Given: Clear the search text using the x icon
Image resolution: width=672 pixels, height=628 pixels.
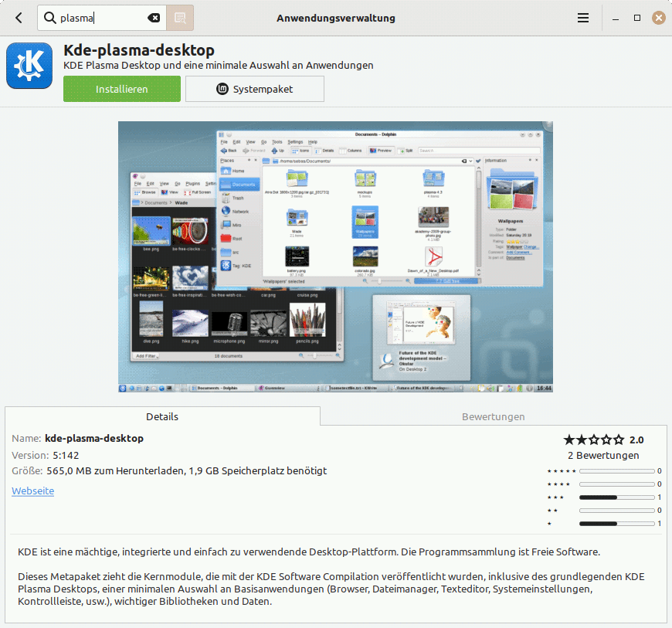Looking at the screenshot, I should (154, 17).
